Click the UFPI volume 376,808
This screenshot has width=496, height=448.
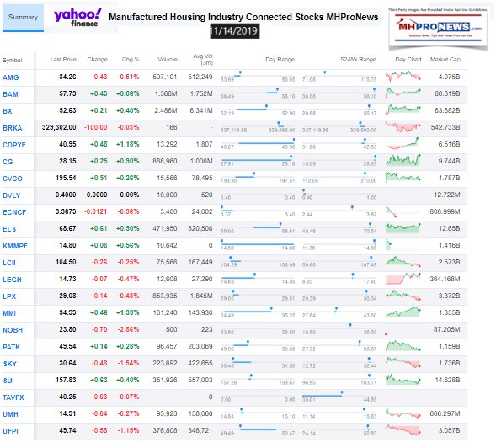tap(165, 430)
